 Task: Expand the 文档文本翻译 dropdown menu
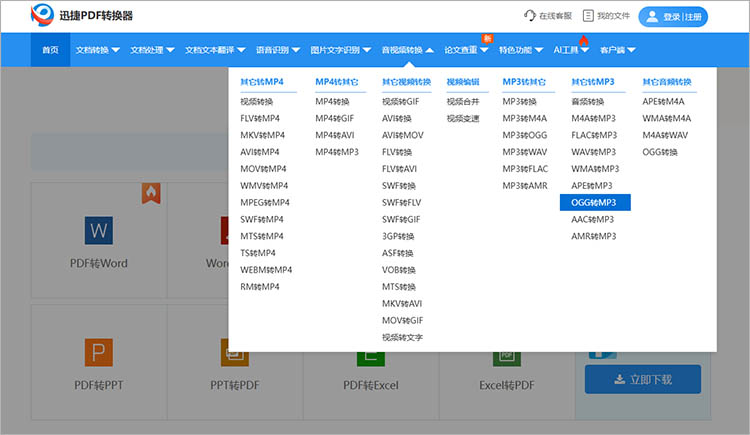(215, 50)
